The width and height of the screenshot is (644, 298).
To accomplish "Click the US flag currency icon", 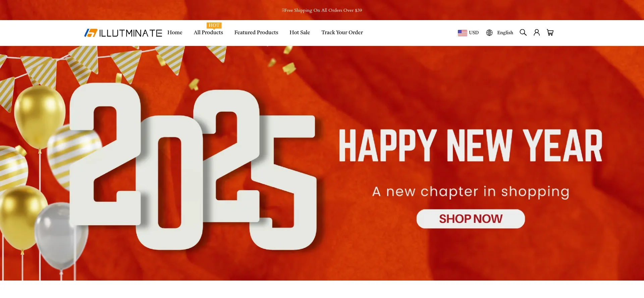I will click(x=463, y=33).
